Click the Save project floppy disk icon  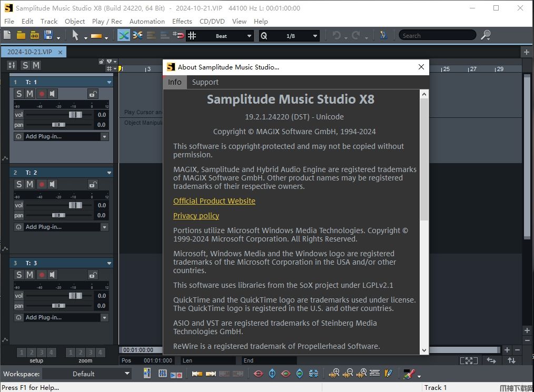[x=48, y=35]
